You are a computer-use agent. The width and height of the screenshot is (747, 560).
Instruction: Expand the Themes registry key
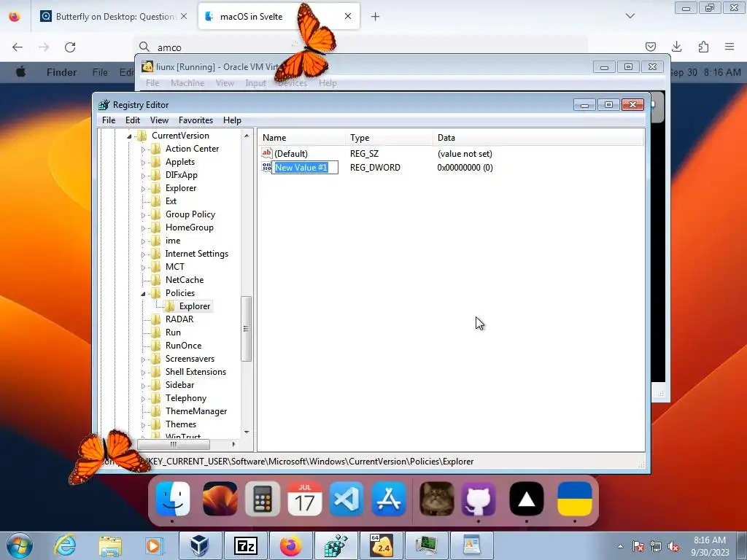tap(143, 425)
